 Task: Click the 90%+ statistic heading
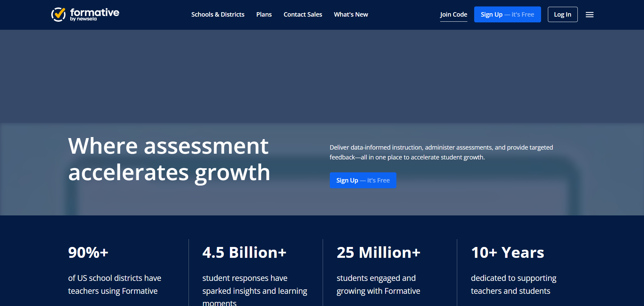tap(88, 252)
